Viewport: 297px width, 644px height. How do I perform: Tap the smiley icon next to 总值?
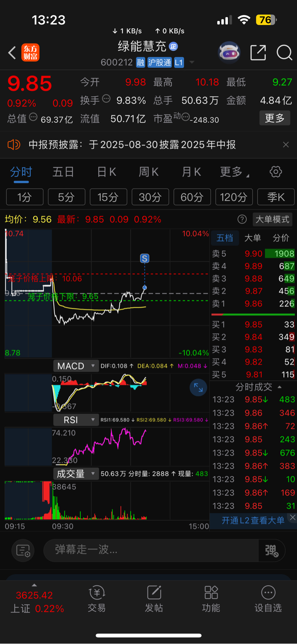[x=33, y=117]
